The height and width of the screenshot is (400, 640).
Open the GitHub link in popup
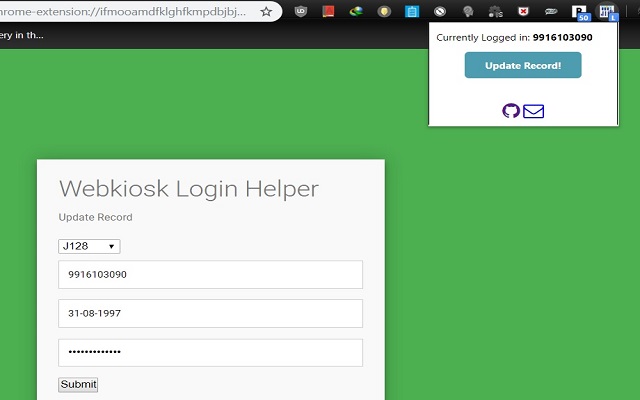pos(511,111)
